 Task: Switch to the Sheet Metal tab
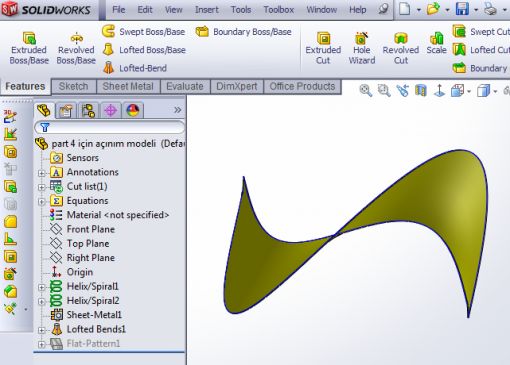128,86
